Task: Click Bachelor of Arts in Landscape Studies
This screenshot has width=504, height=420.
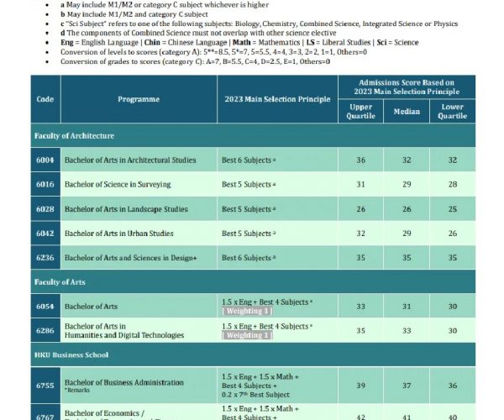Action: (x=126, y=209)
